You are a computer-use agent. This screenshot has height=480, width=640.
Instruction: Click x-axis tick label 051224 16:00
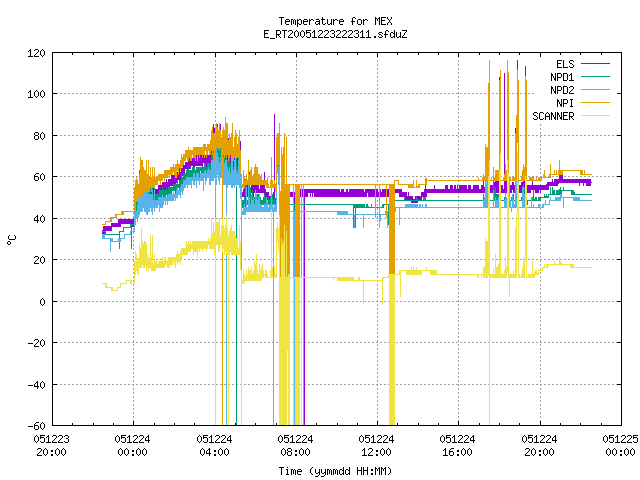click(x=458, y=446)
